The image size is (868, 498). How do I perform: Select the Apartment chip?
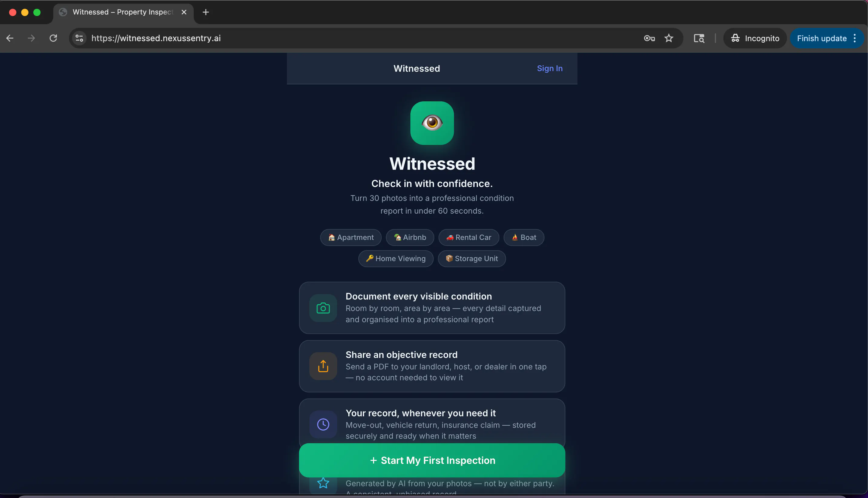point(351,238)
